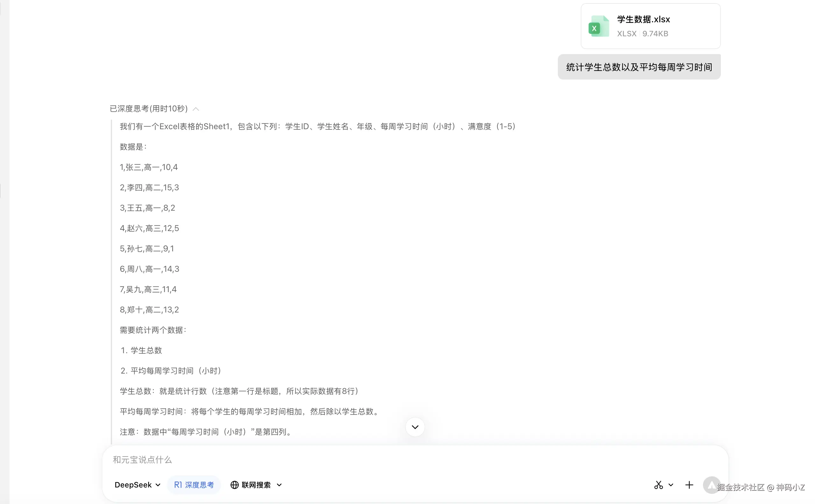Viewport: 817px width, 504px height.
Task: Collapse the 已深度思考 reasoning section
Action: coord(149,109)
